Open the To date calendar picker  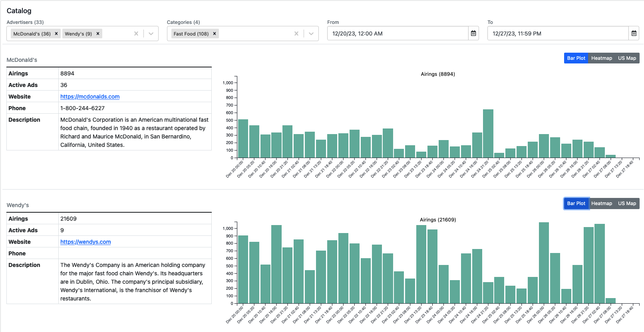tap(634, 34)
